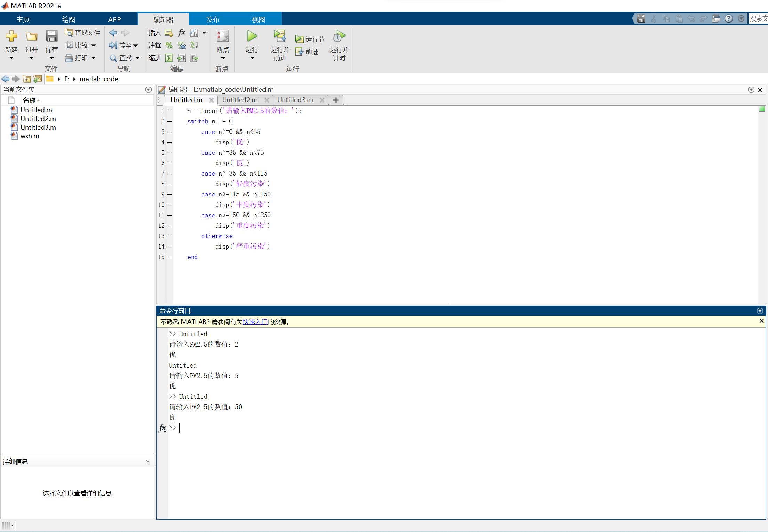
Task: Expand the 详细信息 details panel
Action: coord(148,461)
